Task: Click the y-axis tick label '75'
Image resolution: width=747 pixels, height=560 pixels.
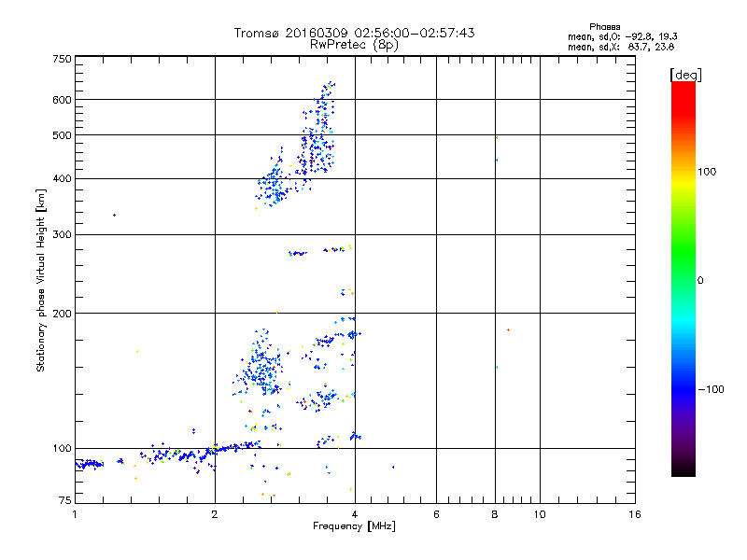Action: click(x=65, y=500)
